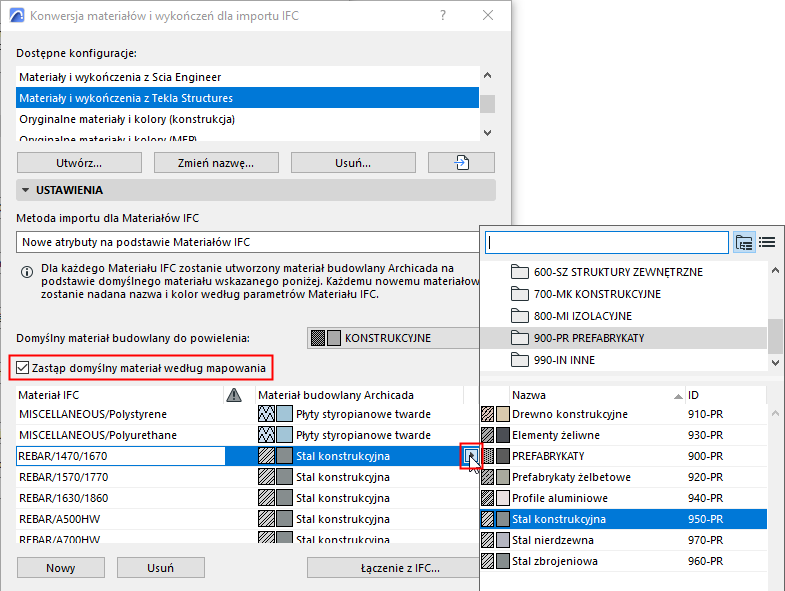Image resolution: width=785 pixels, height=591 pixels.
Task: Click the import configuration icon button
Action: point(461,163)
